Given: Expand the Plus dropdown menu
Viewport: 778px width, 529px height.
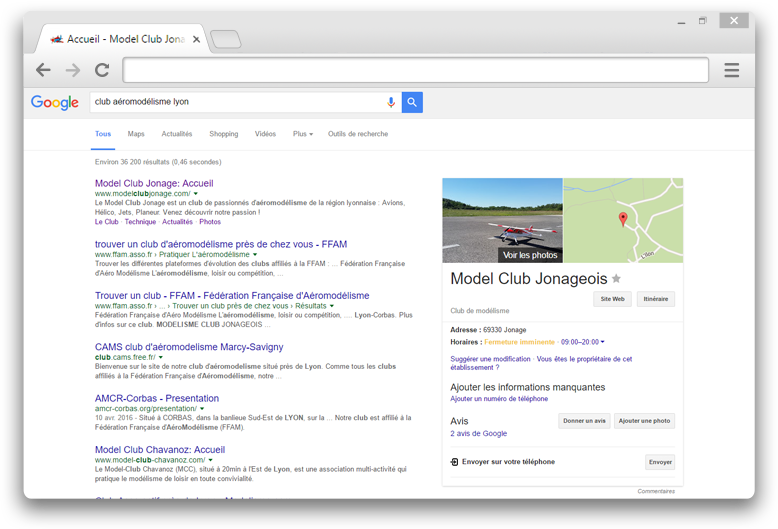Looking at the screenshot, I should click(303, 134).
